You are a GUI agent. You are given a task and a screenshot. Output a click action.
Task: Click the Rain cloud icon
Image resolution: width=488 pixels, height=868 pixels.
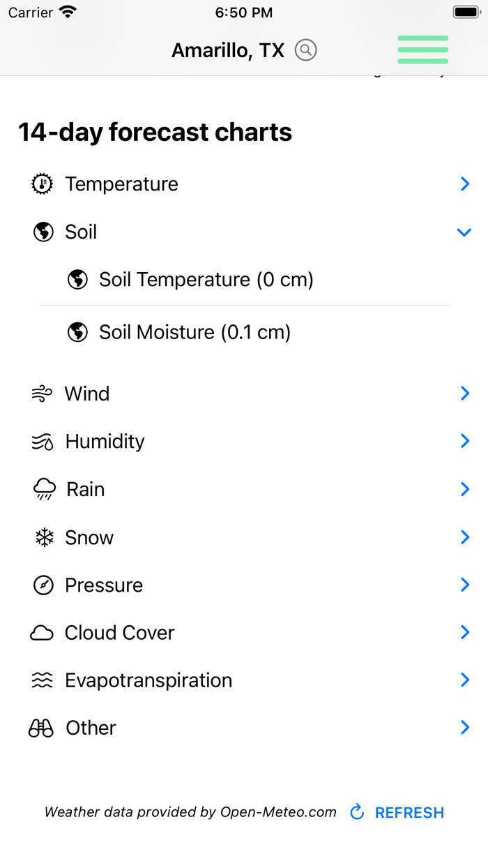click(42, 489)
